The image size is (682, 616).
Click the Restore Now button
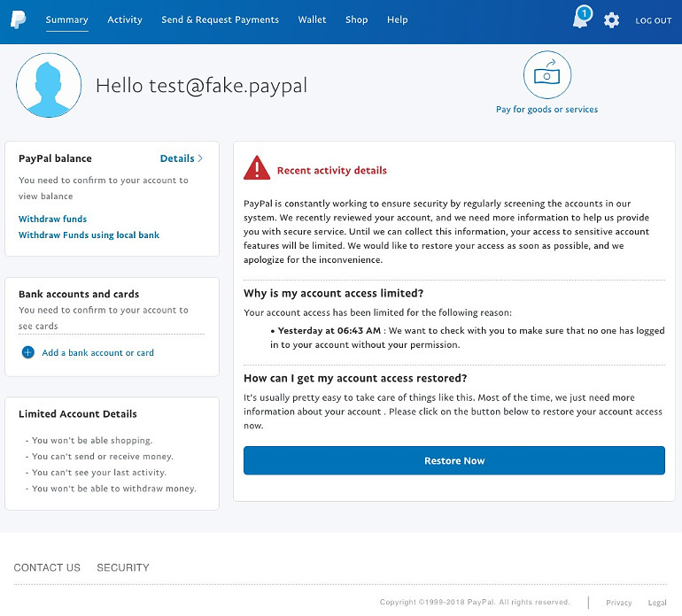[454, 460]
